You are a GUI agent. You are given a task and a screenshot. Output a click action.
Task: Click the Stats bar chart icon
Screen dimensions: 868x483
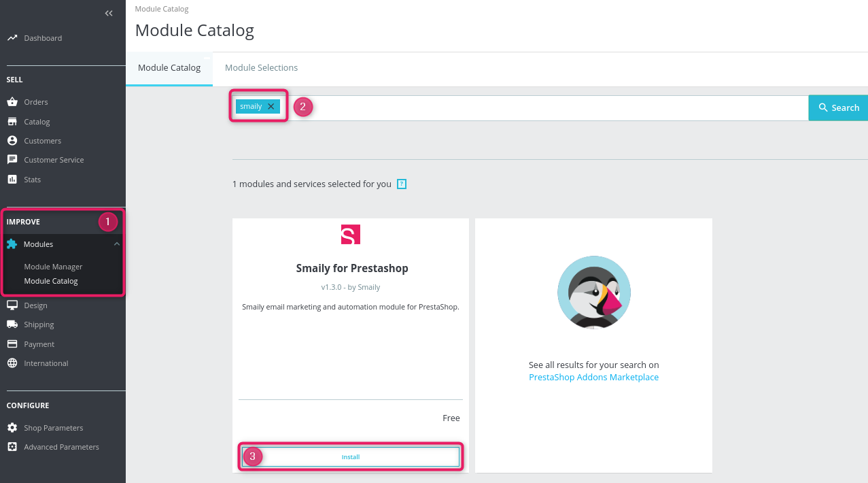(12, 180)
